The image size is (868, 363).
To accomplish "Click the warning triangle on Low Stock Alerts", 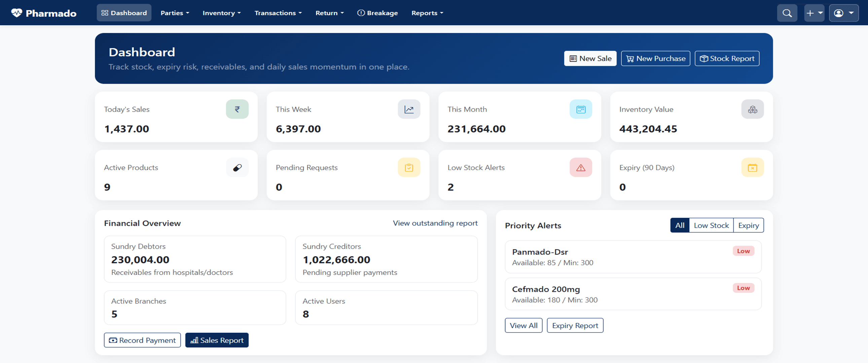I will point(581,167).
